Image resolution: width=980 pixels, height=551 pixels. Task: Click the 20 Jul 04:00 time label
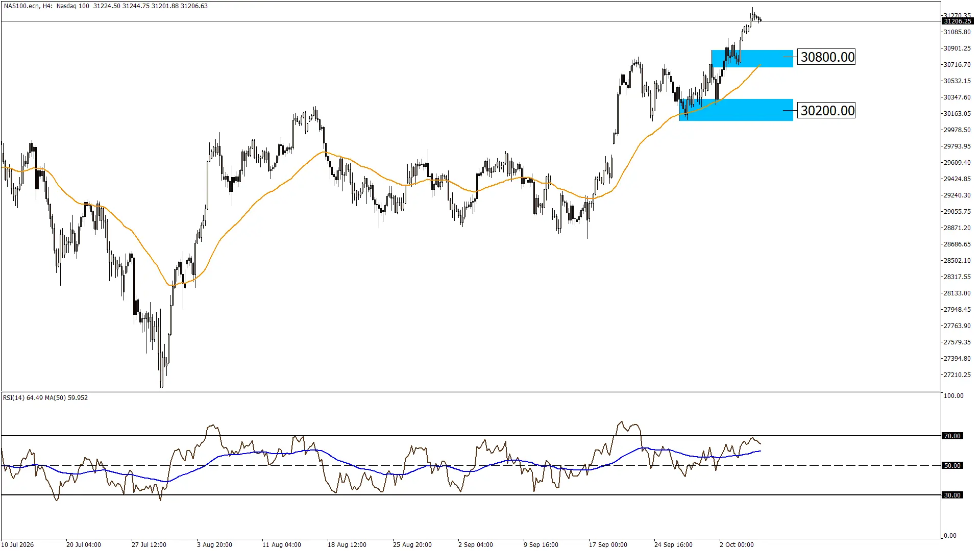tap(84, 544)
